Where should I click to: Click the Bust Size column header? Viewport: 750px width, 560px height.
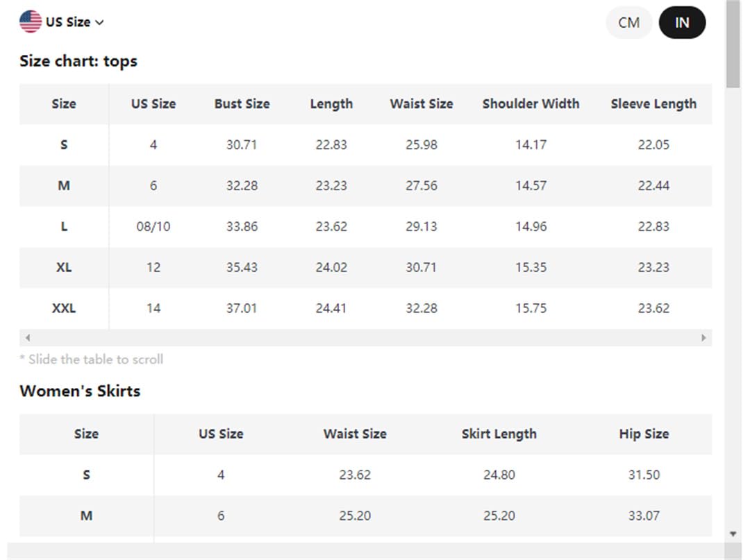[x=242, y=103]
